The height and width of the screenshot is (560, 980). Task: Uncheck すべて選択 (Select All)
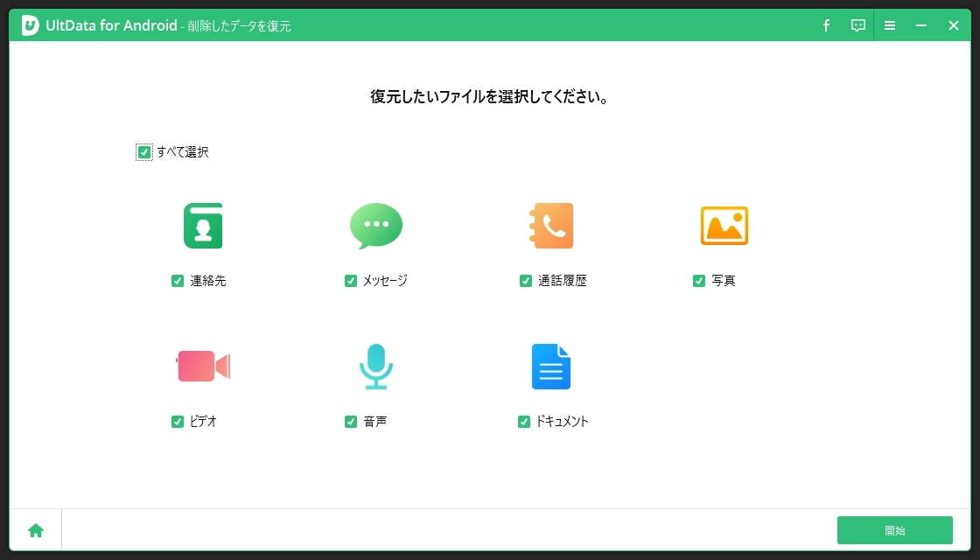pos(143,151)
